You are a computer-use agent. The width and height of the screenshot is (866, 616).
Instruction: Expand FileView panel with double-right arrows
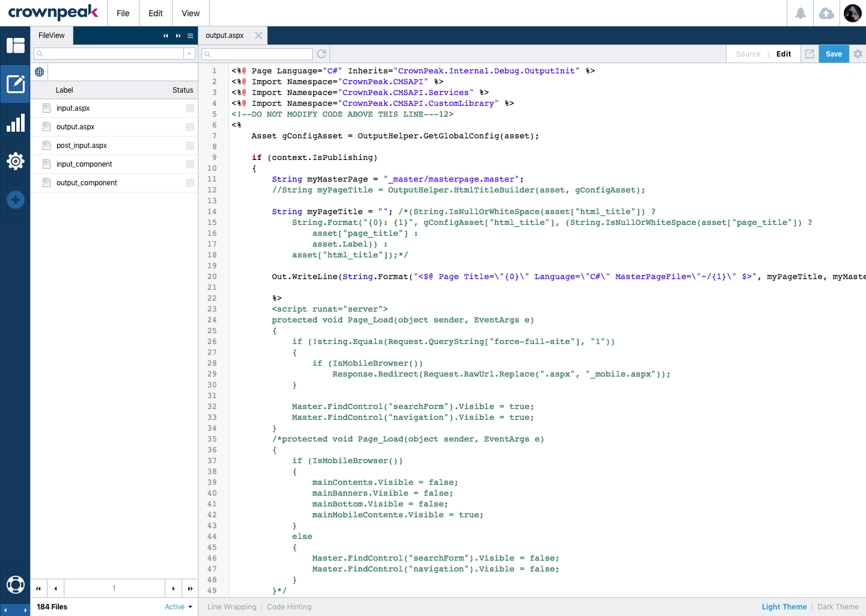(x=178, y=36)
